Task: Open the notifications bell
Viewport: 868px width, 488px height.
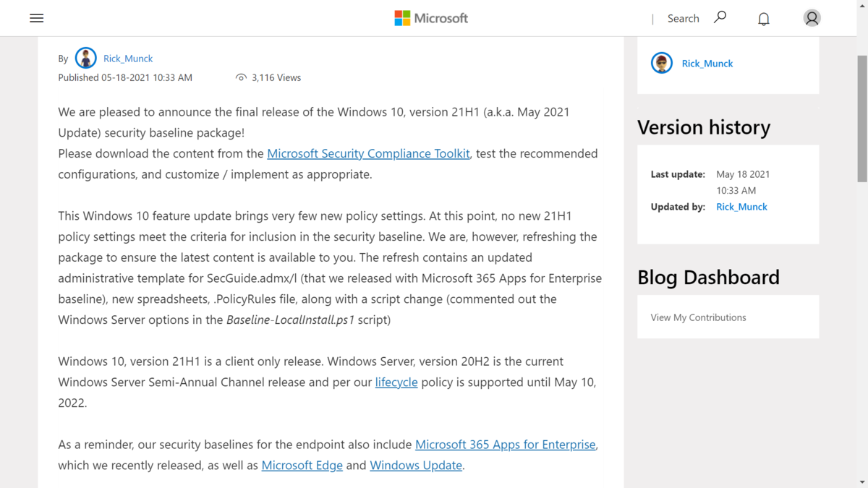Action: click(x=763, y=19)
